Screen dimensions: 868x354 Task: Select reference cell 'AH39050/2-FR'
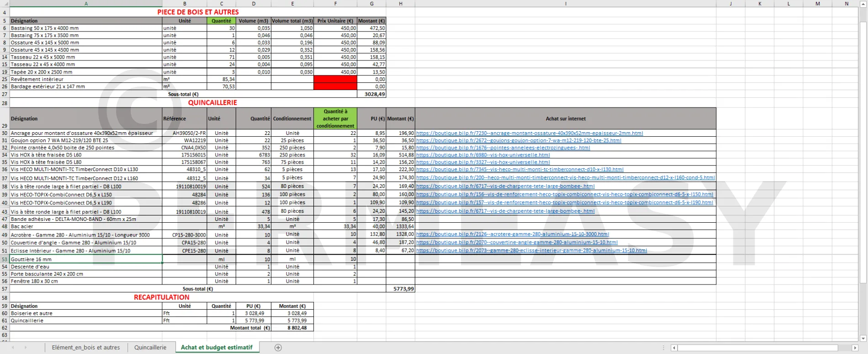(x=185, y=133)
